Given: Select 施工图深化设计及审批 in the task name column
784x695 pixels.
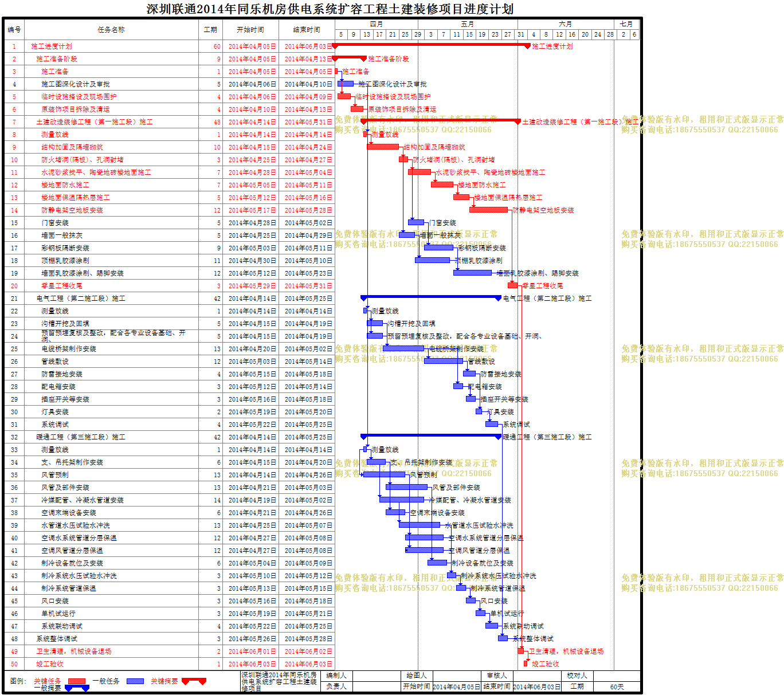Looking at the screenshot, I should pos(76,84).
